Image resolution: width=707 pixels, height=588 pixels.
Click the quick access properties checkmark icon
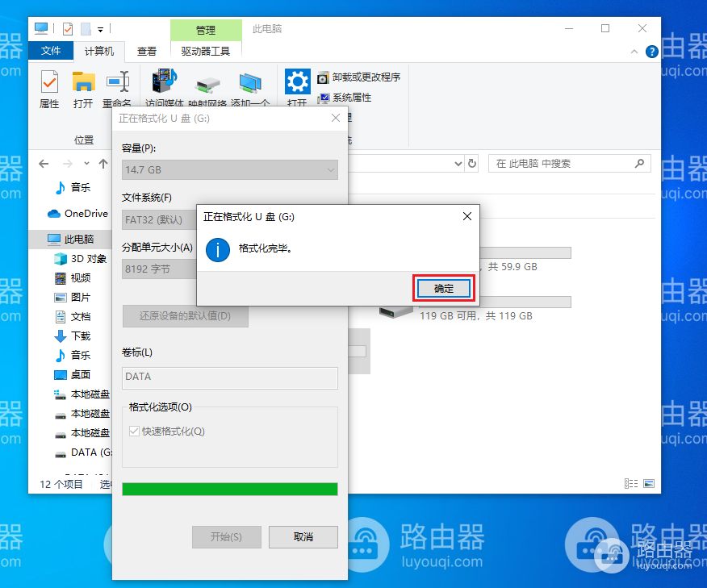click(x=68, y=29)
